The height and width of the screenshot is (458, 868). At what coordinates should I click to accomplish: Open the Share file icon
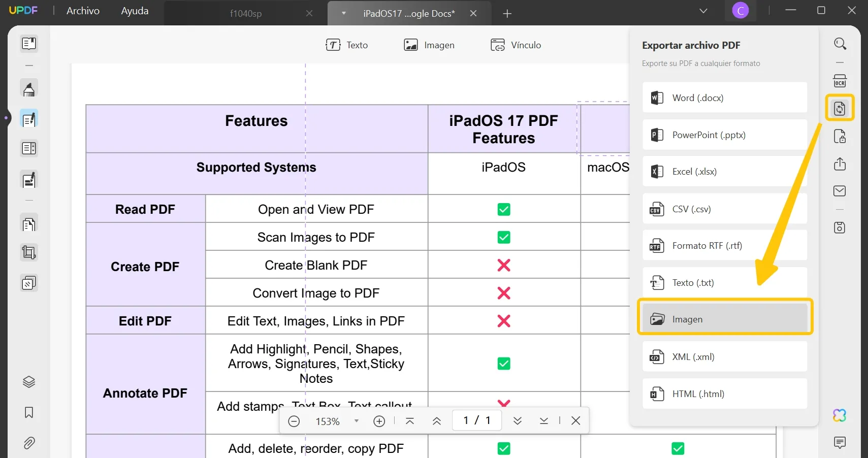840,164
